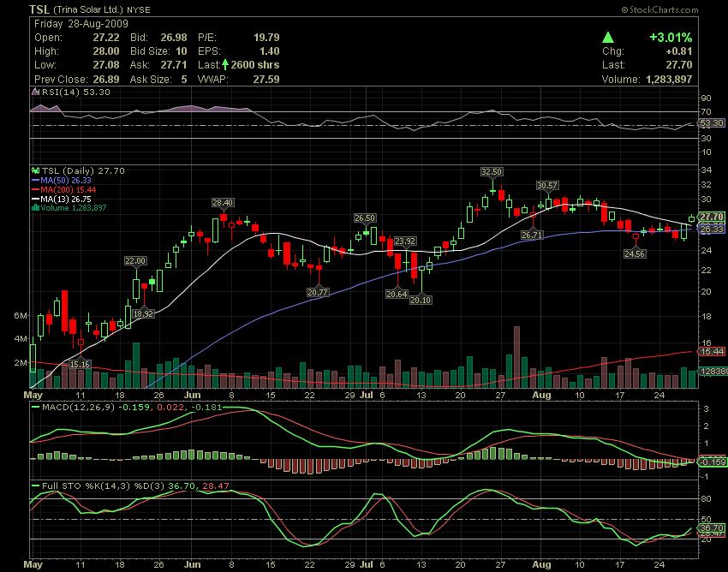Click the 23.92 price annotation

click(x=405, y=241)
